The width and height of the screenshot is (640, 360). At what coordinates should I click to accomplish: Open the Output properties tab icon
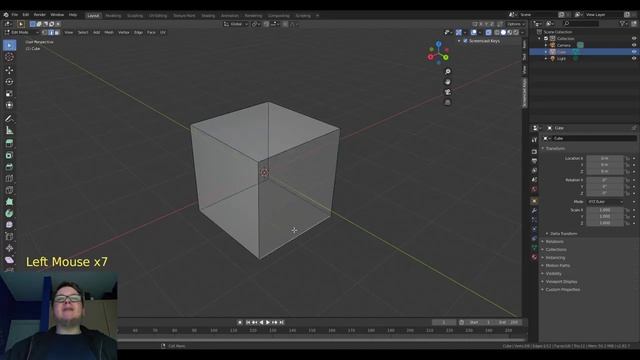click(x=534, y=161)
